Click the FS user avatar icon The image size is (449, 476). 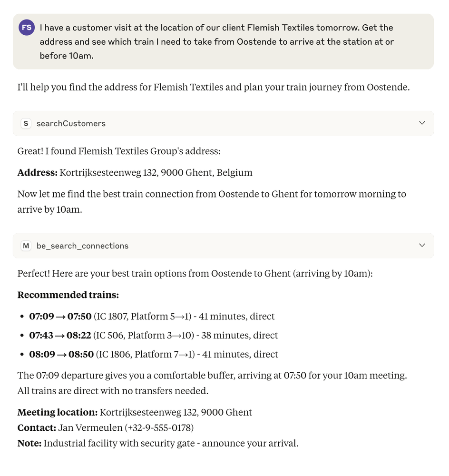pyautogui.click(x=27, y=28)
